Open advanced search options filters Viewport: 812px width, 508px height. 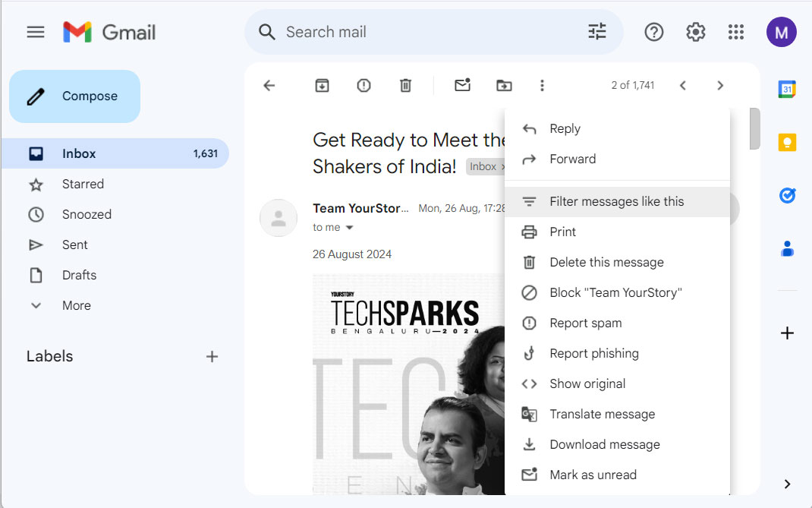pos(596,31)
